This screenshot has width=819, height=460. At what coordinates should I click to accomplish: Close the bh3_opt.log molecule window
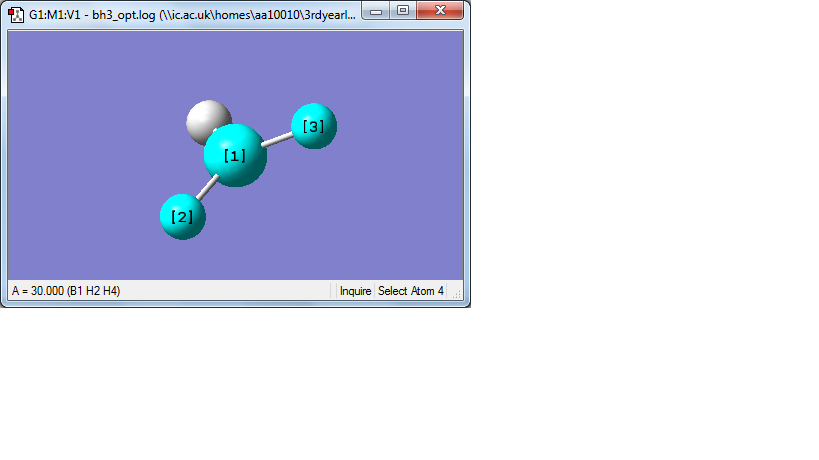click(x=440, y=10)
